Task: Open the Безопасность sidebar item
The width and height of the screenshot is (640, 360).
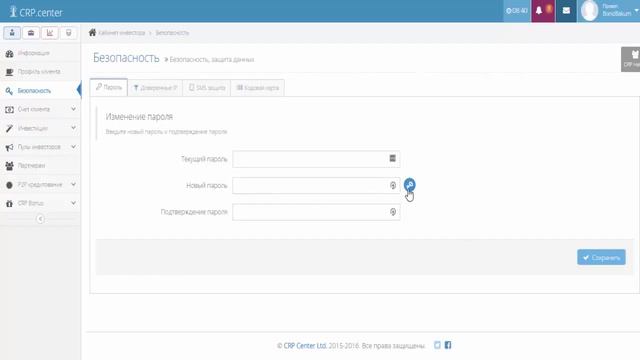Action: [x=40, y=91]
